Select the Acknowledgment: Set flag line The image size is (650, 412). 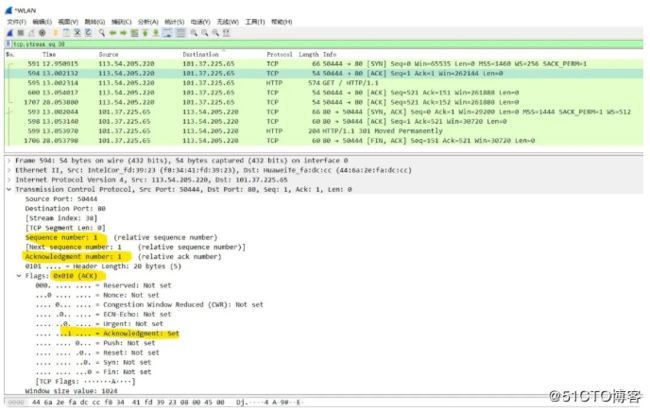[107, 333]
